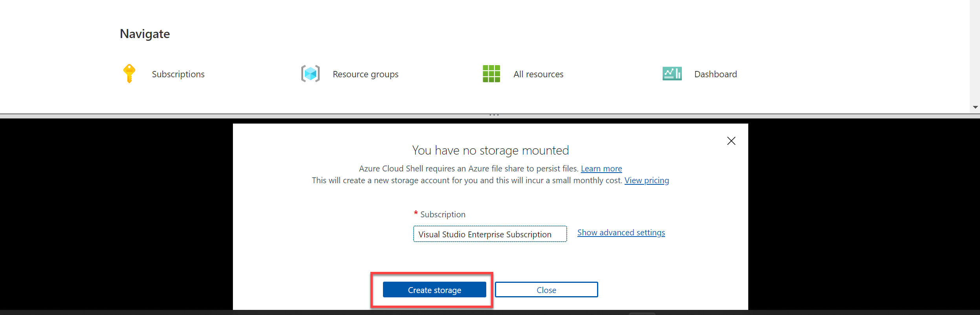This screenshot has width=980, height=315.
Task: Follow the View pricing link
Action: [647, 180]
